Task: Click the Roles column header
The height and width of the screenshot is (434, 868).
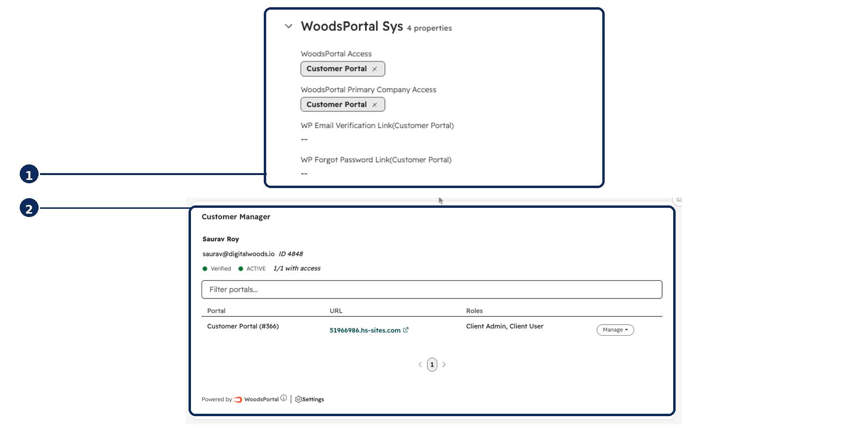Action: (475, 311)
